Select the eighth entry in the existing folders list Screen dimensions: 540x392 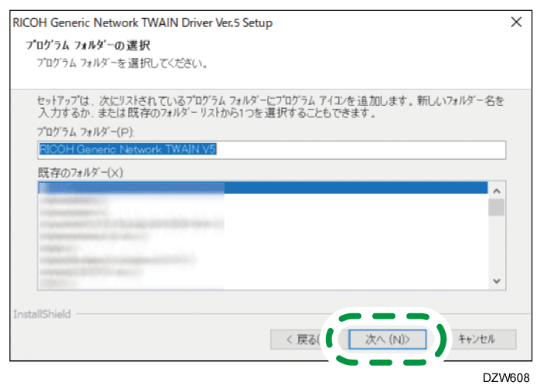(263, 272)
